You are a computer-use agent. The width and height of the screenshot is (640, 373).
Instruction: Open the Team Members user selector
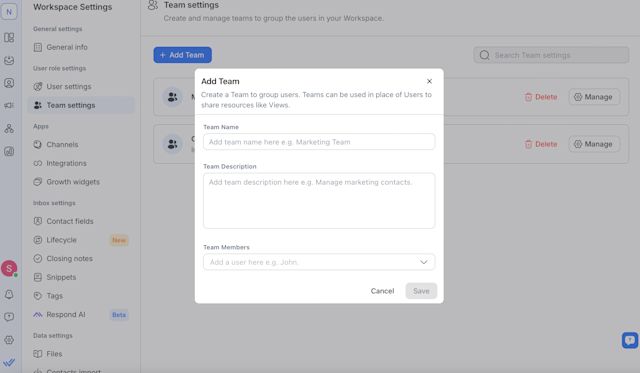click(x=319, y=262)
